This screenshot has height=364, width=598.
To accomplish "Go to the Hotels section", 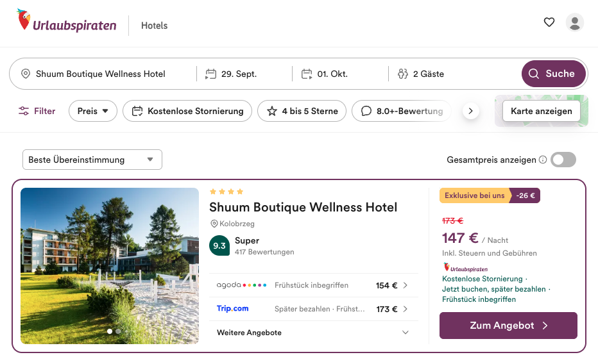I will click(x=154, y=26).
